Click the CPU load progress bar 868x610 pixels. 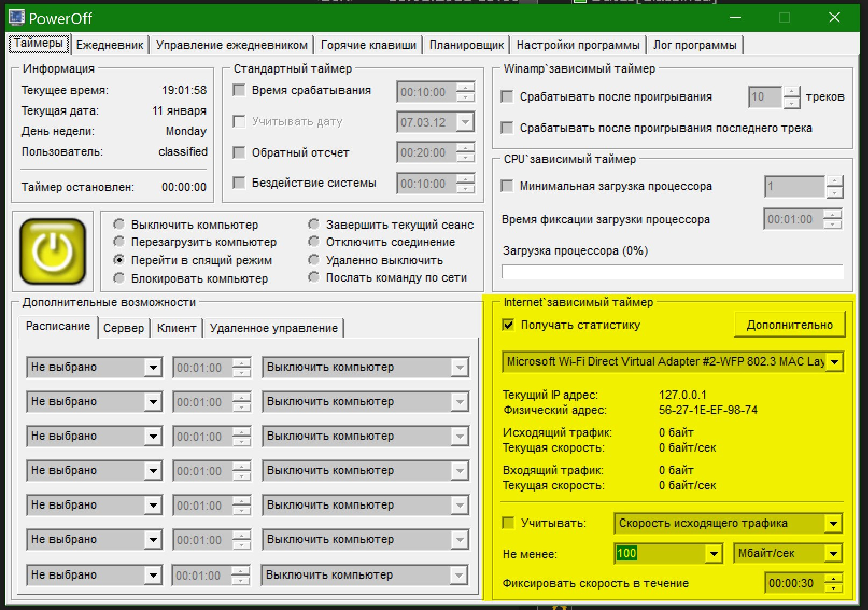tap(672, 272)
